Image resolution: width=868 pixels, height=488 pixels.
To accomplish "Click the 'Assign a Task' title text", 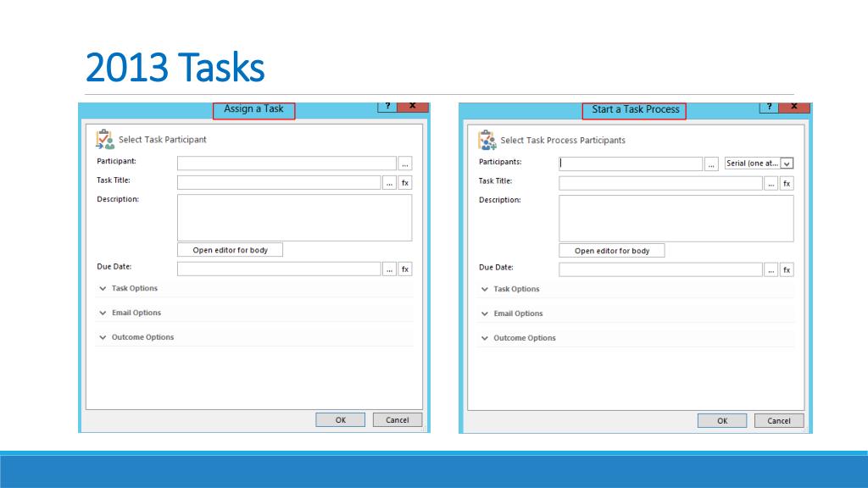I will [253, 109].
